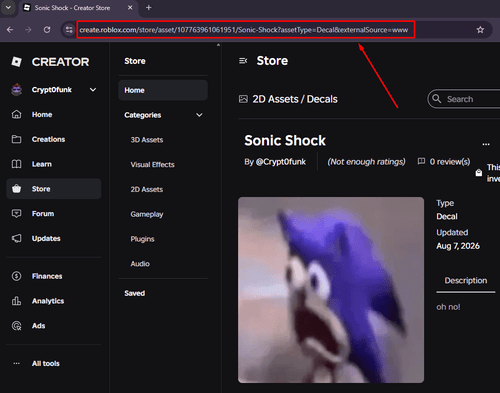Close the Sonic Shock browser tab
The image size is (500, 393).
(x=130, y=7)
